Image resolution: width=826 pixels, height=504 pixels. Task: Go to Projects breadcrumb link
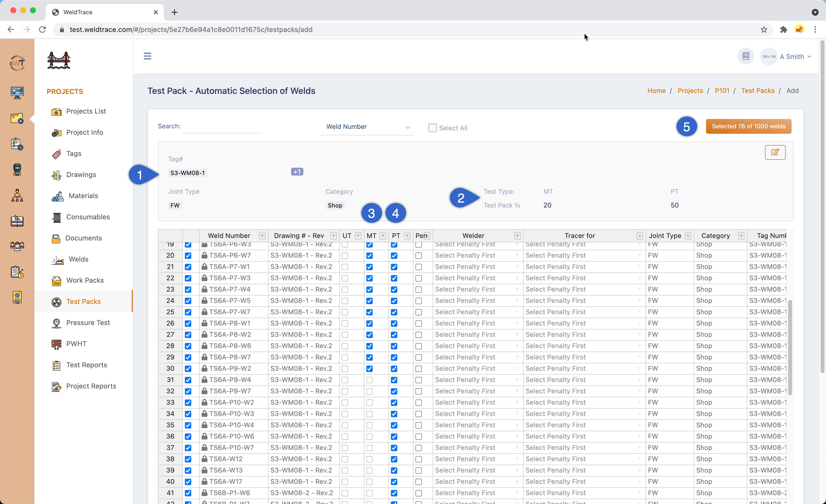tap(690, 90)
